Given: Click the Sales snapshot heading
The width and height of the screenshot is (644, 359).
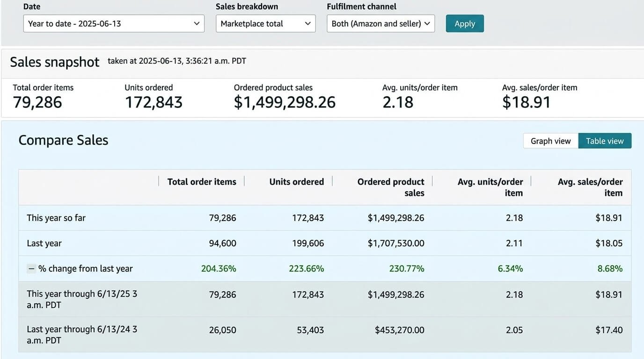Looking at the screenshot, I should tap(55, 62).
